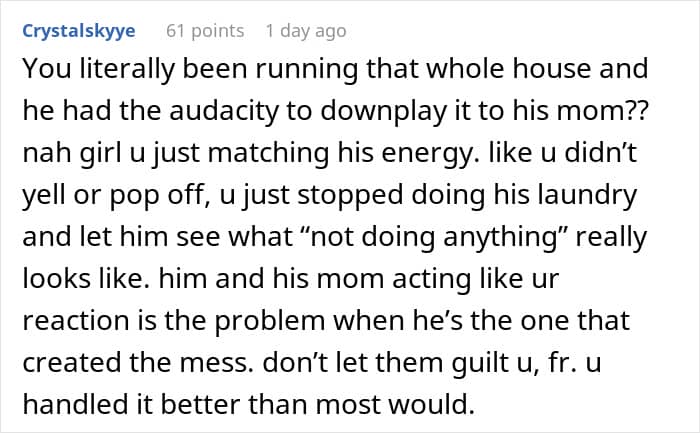This screenshot has width=700, height=433.
Task: Click the word "really" ending the fifth line
Action: tap(611, 237)
